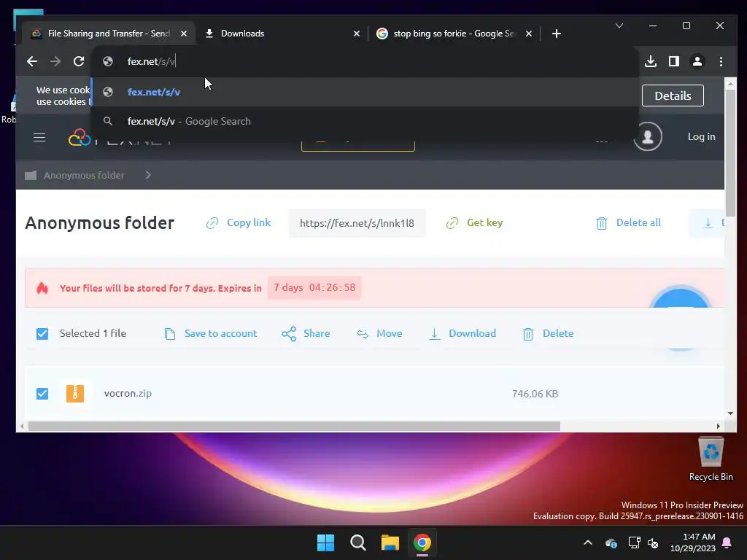Click the Delete action label for selected file
This screenshot has height=560, width=747.
pyautogui.click(x=558, y=334)
